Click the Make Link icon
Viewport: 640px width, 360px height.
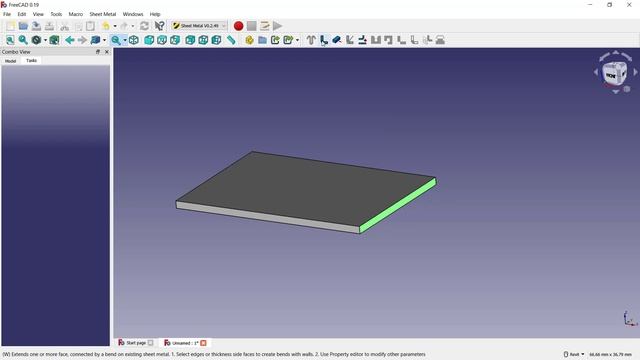coord(276,40)
